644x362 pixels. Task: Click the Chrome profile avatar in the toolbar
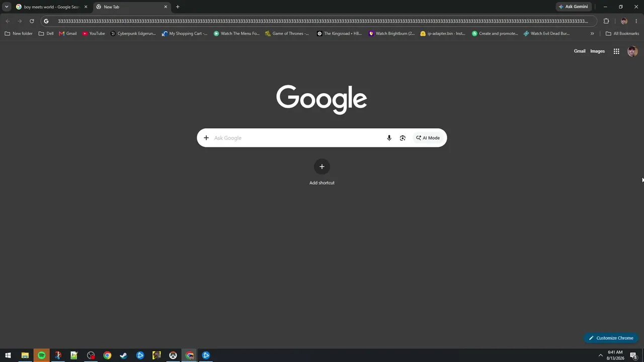click(624, 21)
